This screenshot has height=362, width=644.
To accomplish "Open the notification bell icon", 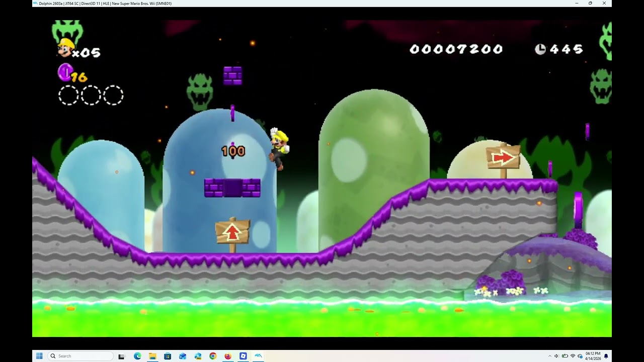I will [606, 356].
